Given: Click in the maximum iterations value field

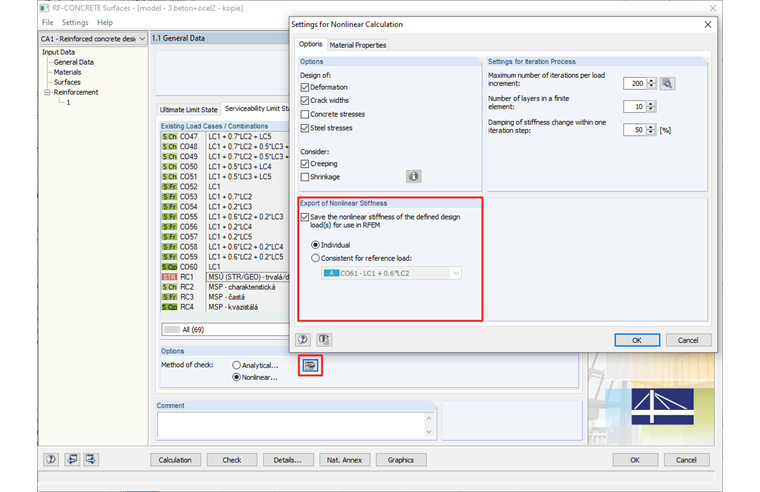Looking at the screenshot, I should pyautogui.click(x=635, y=83).
